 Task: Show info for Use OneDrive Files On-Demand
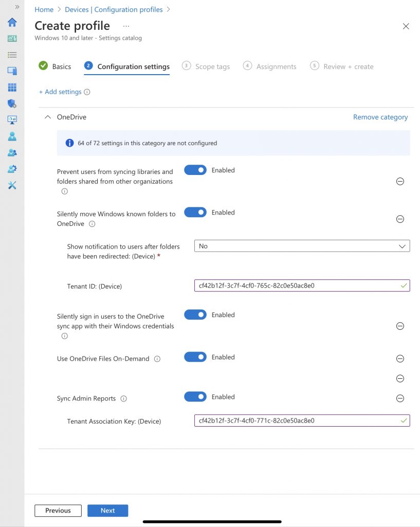tap(157, 359)
